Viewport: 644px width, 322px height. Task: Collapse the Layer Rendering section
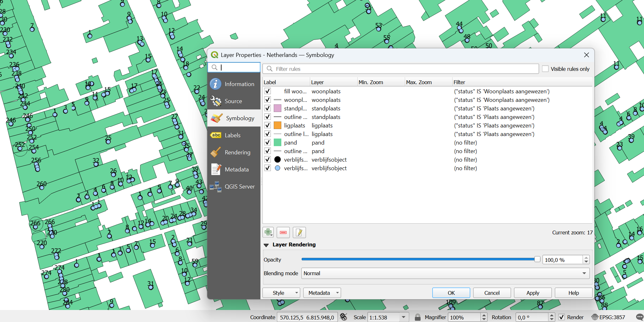266,245
